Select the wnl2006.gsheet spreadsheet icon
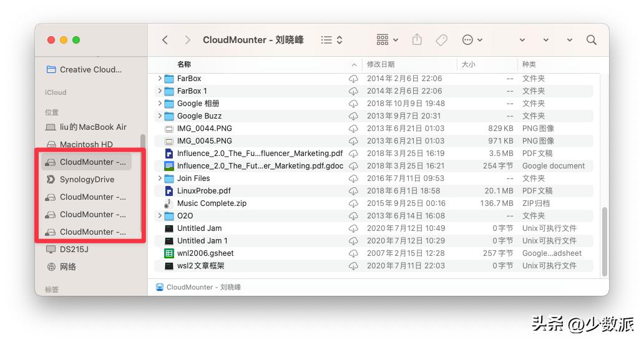This screenshot has height=342, width=644. [169, 253]
